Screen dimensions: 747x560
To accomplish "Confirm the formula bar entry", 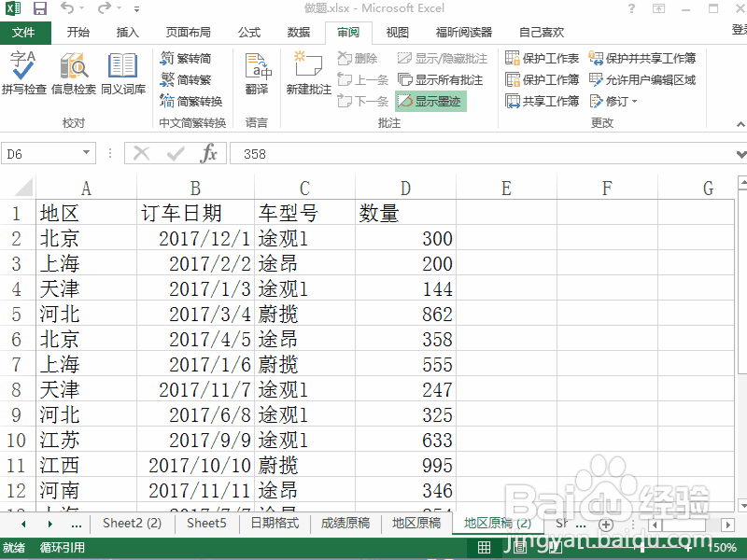I will coord(176,153).
